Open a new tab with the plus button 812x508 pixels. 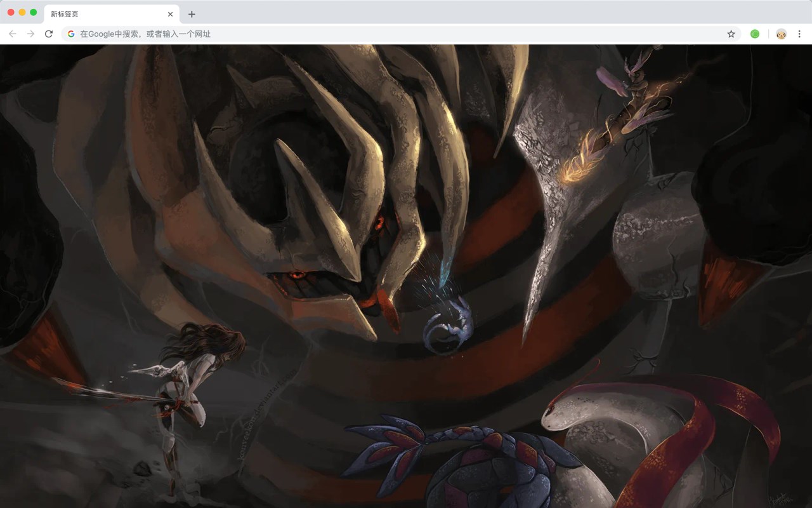(x=192, y=14)
